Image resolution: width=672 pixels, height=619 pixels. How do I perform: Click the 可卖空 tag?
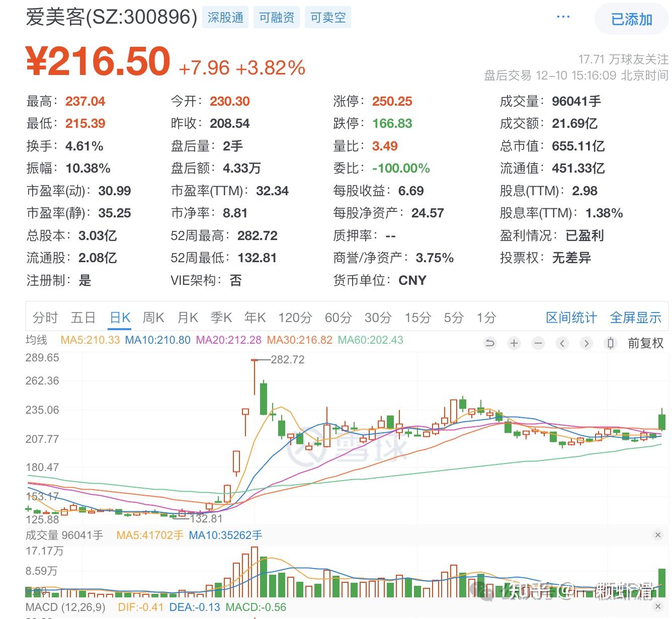point(328,18)
